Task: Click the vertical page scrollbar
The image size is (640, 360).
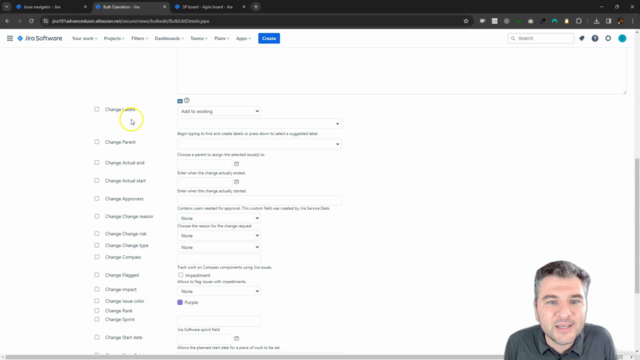Action: (x=637, y=226)
